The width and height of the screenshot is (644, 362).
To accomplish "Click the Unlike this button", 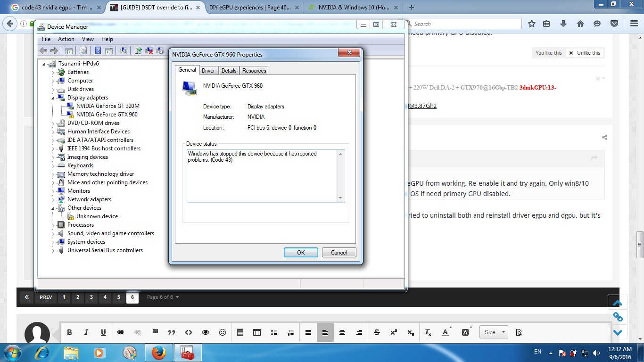I will 585,53.
